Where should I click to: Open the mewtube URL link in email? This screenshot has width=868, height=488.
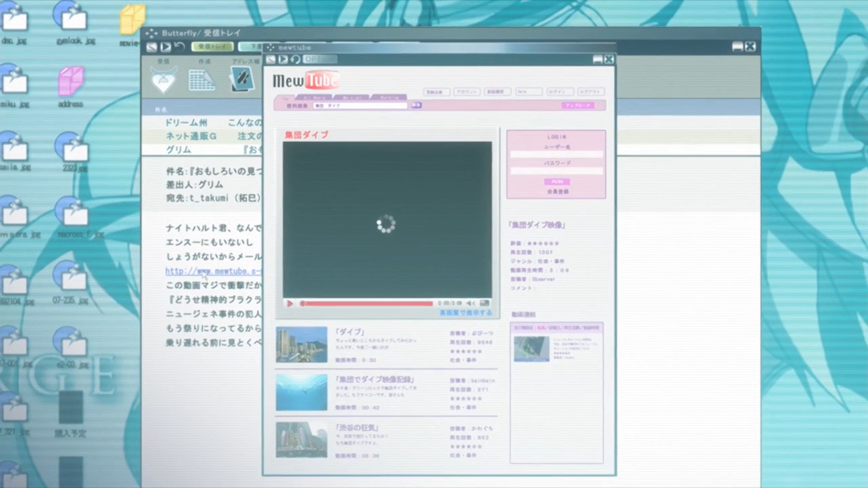(213, 271)
